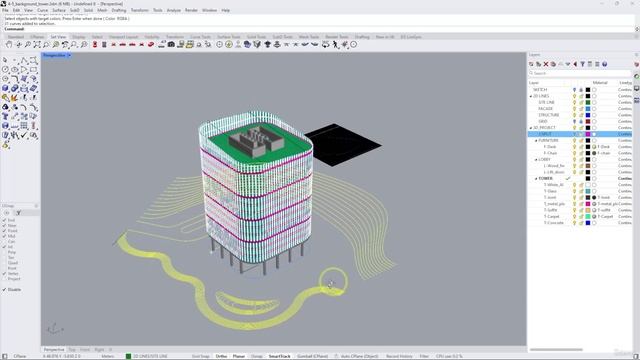This screenshot has height=360, width=640.
Task: Toggle the Disable osnap checkbox
Action: point(4,289)
